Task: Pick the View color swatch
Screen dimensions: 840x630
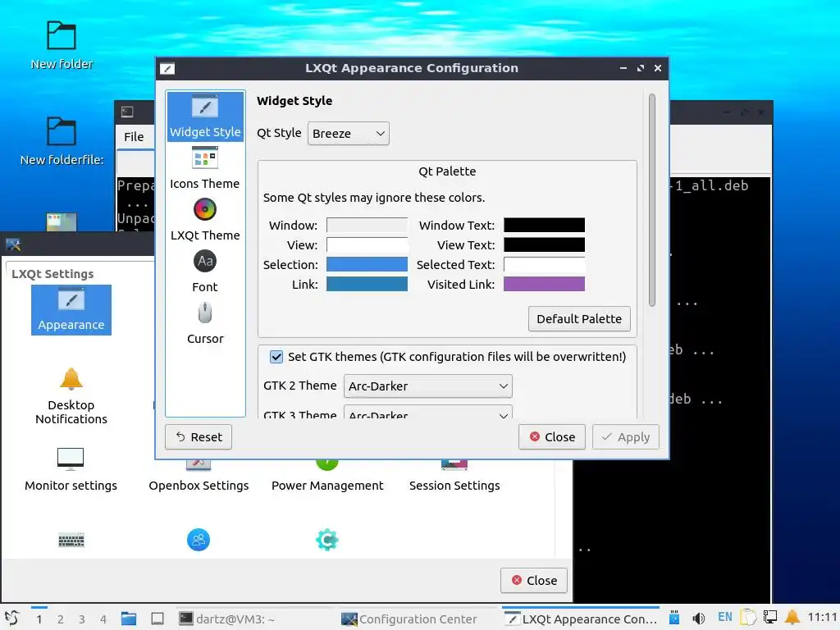Action: point(367,244)
